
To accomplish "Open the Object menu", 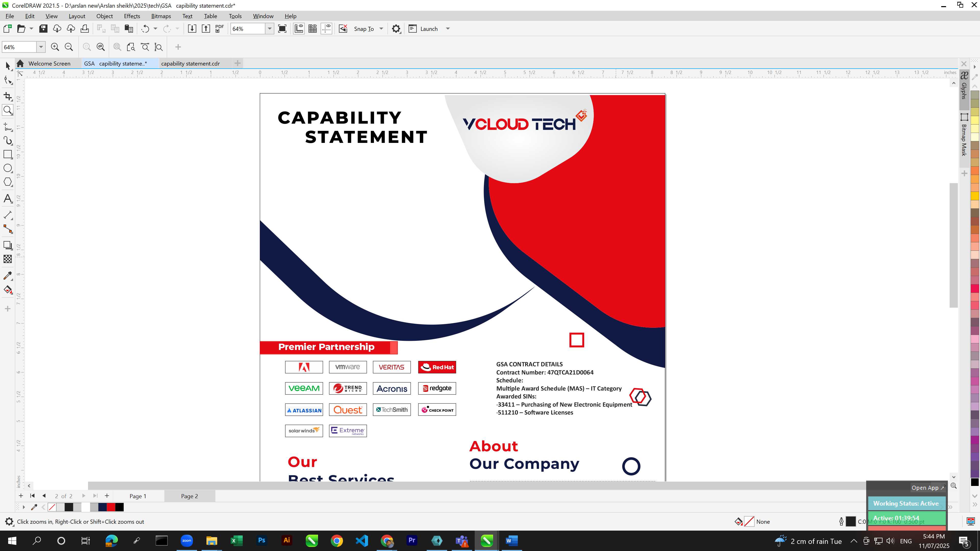I will [x=104, y=16].
